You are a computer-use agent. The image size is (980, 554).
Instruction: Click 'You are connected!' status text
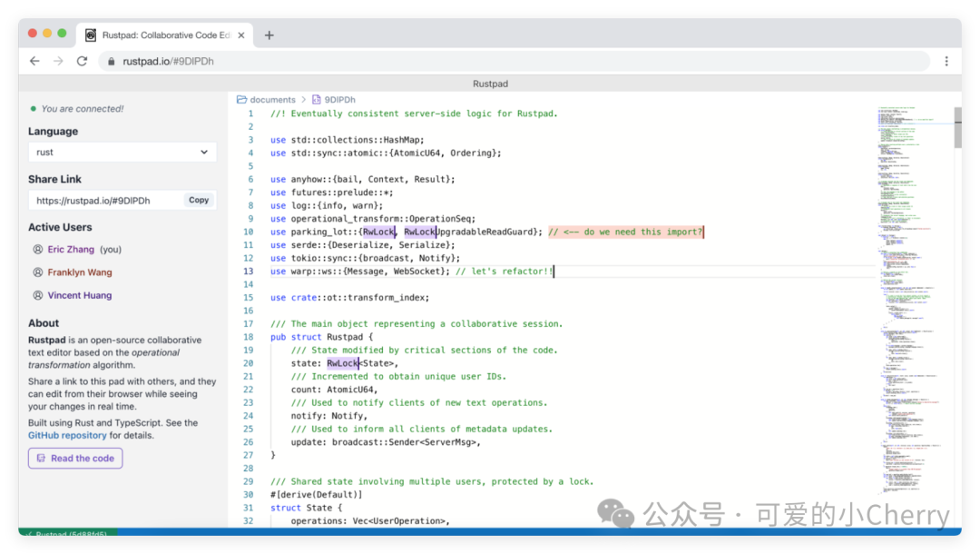pyautogui.click(x=83, y=109)
